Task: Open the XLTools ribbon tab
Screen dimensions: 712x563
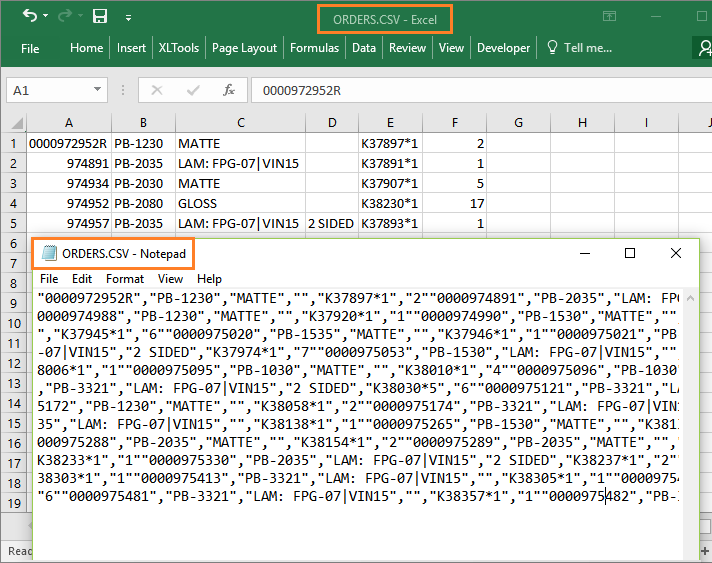Action: pos(178,47)
